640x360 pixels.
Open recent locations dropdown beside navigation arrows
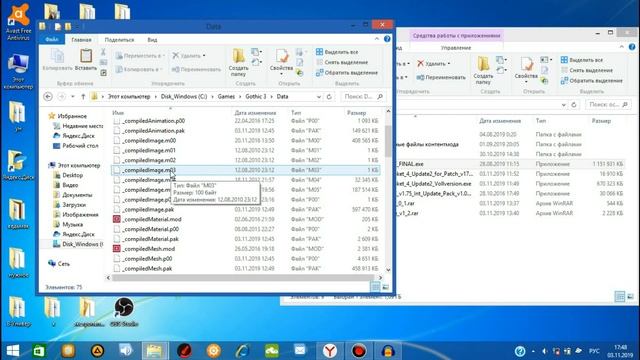pyautogui.click(x=73, y=97)
